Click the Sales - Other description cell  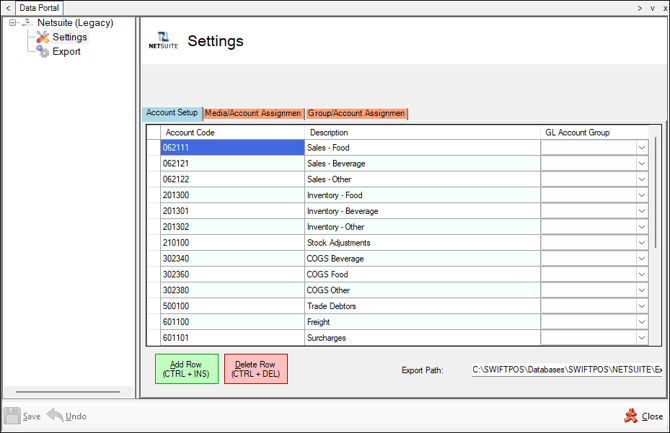[x=422, y=180]
